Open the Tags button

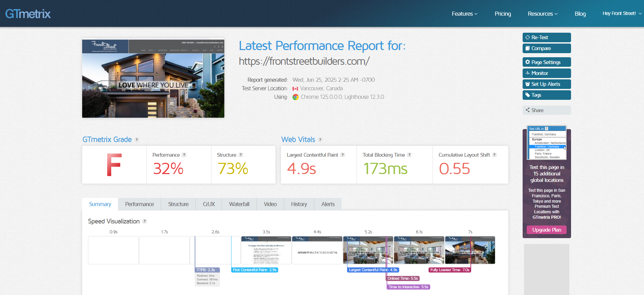(546, 95)
